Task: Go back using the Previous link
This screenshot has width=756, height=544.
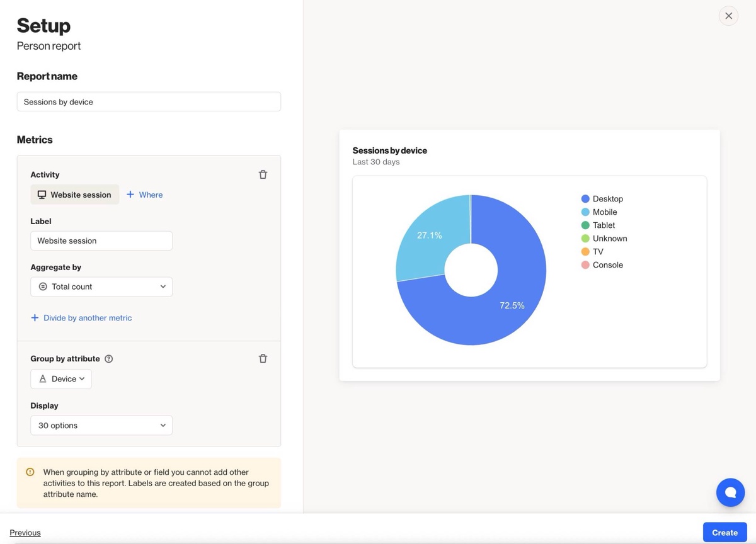Action: [25, 533]
